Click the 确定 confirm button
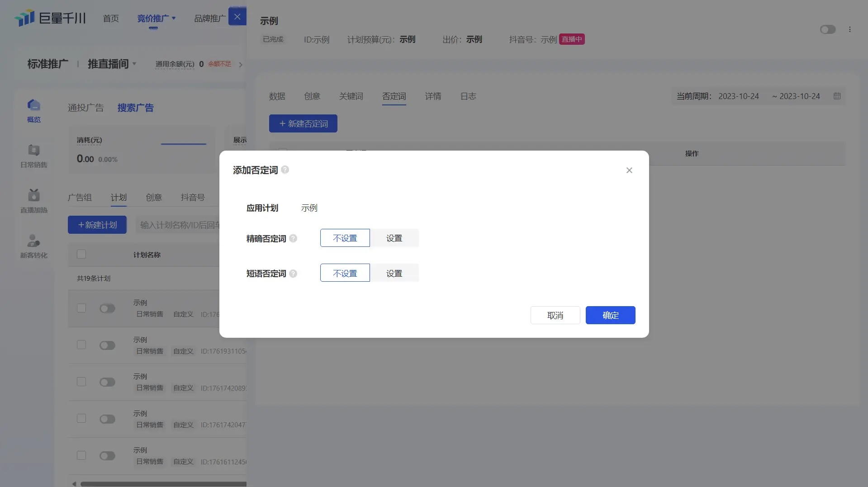The width and height of the screenshot is (868, 487). tap(610, 315)
